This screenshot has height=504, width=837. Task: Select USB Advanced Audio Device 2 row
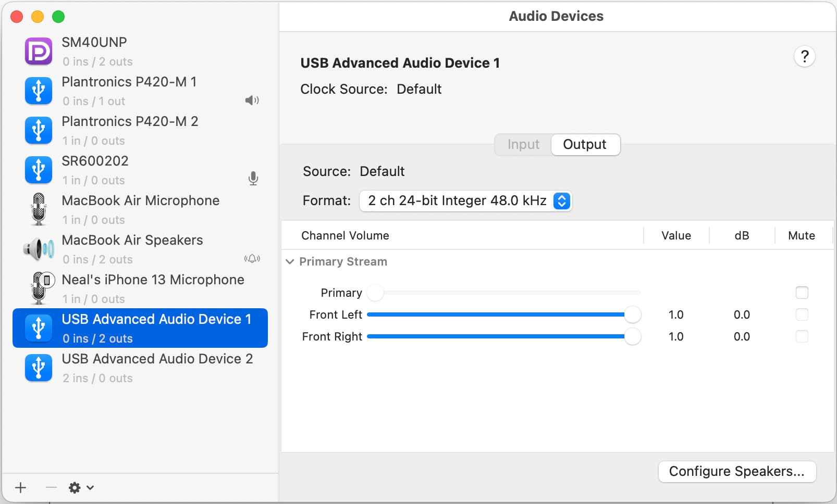pyautogui.click(x=140, y=368)
